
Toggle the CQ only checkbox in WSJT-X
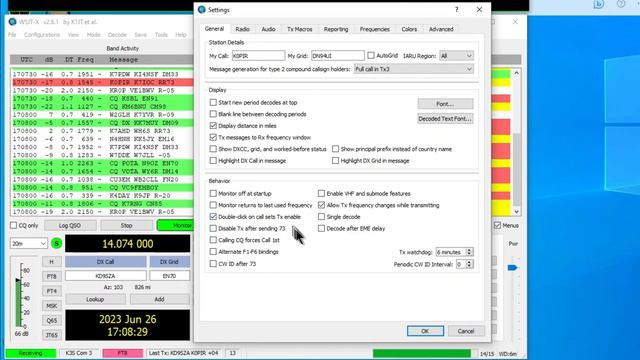click(x=13, y=225)
